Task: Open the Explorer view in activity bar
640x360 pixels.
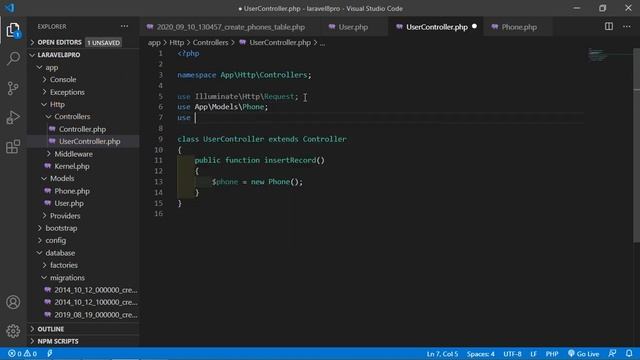Action: coord(13,30)
